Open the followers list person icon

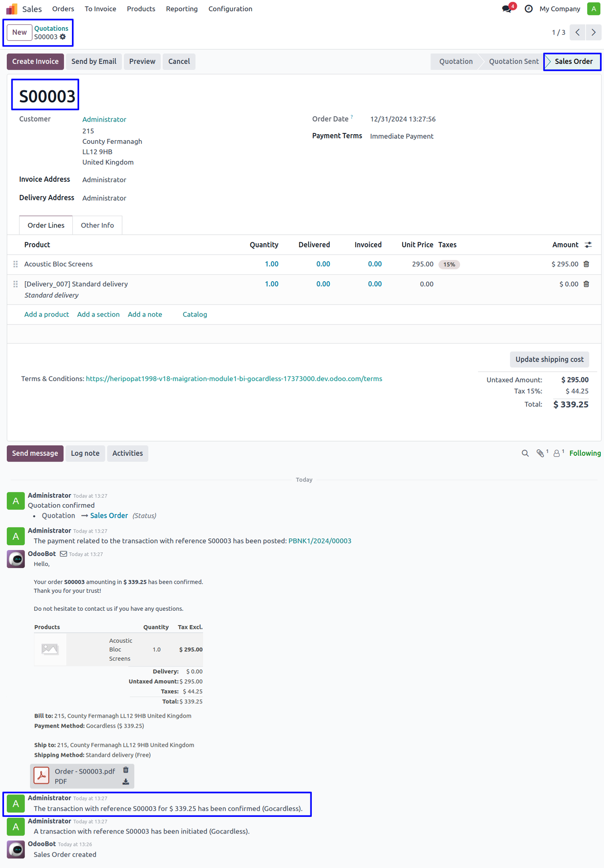557,453
